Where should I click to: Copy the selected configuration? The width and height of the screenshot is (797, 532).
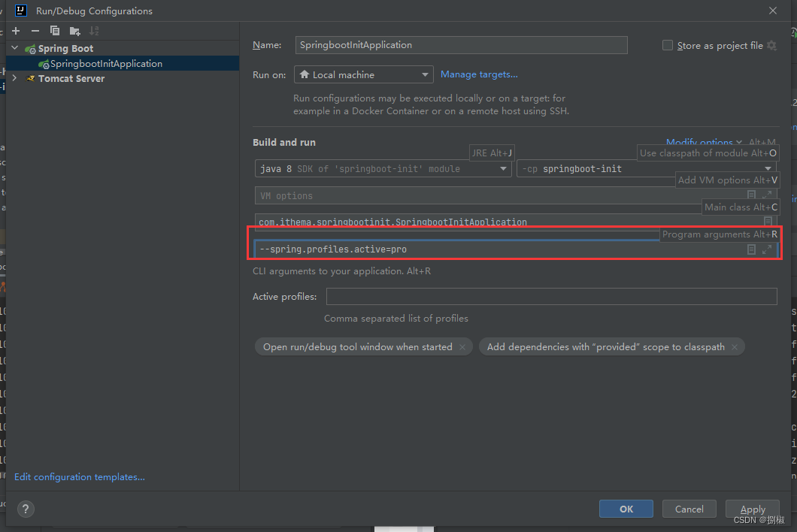coord(55,31)
